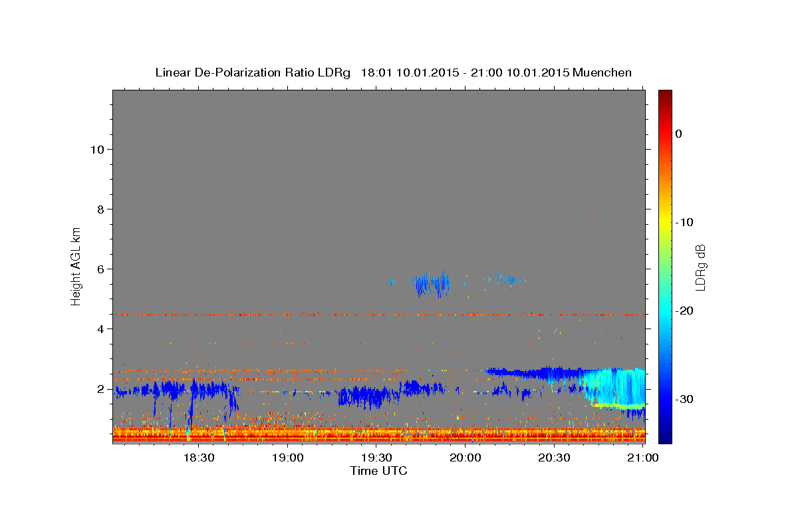The image size is (798, 532).
Task: Click the 18:30 time tick label
Action: tap(199, 458)
